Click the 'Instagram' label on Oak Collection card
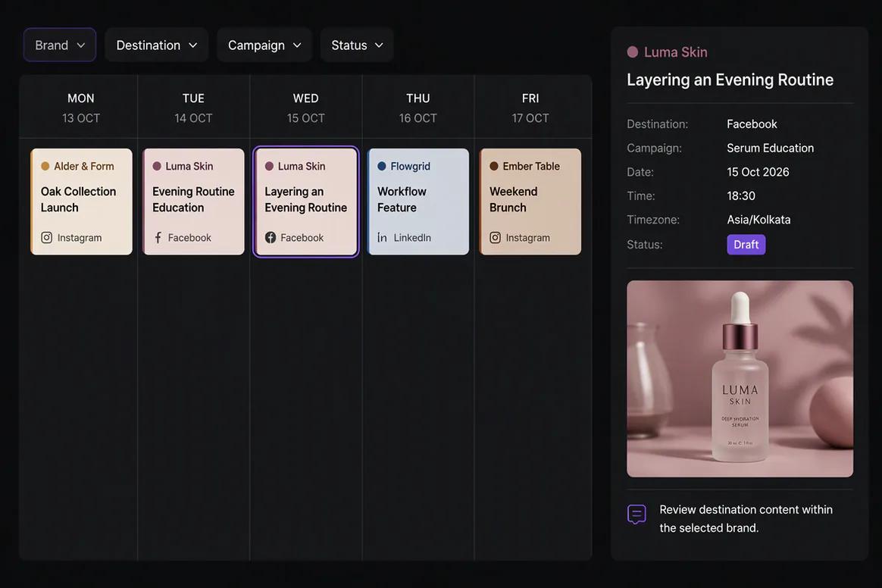882x588 pixels. click(x=80, y=237)
